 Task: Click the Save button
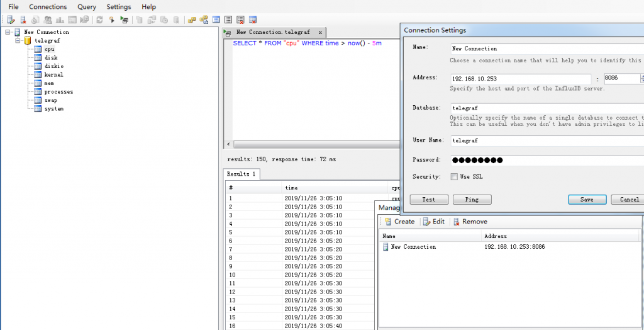pyautogui.click(x=587, y=200)
